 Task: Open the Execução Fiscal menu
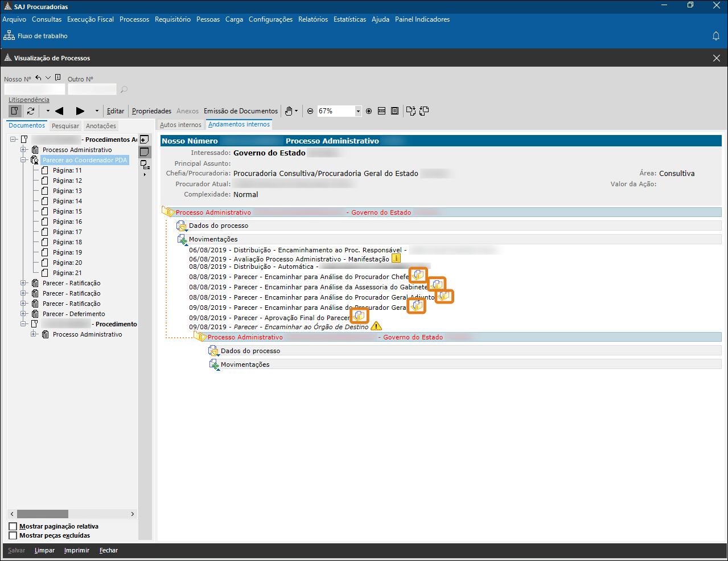[91, 19]
